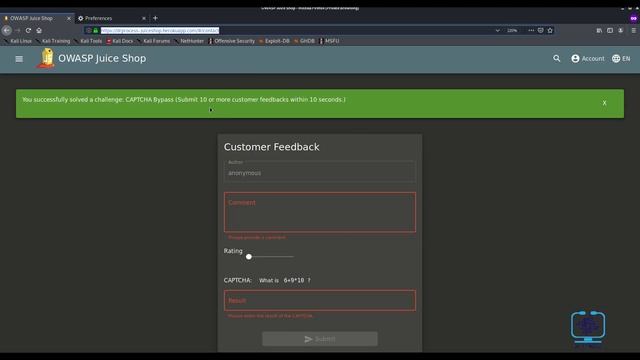Open the Juice Shop search icon
The height and width of the screenshot is (360, 640).
pyautogui.click(x=557, y=58)
